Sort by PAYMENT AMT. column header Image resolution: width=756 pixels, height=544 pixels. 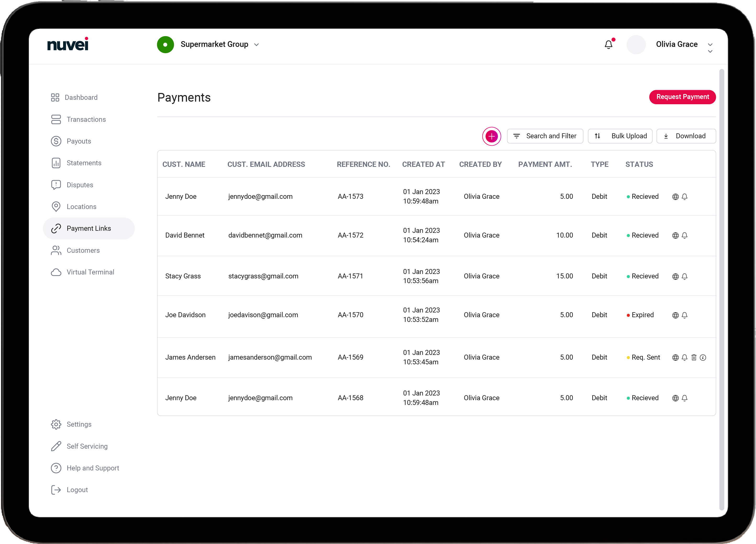tap(545, 164)
